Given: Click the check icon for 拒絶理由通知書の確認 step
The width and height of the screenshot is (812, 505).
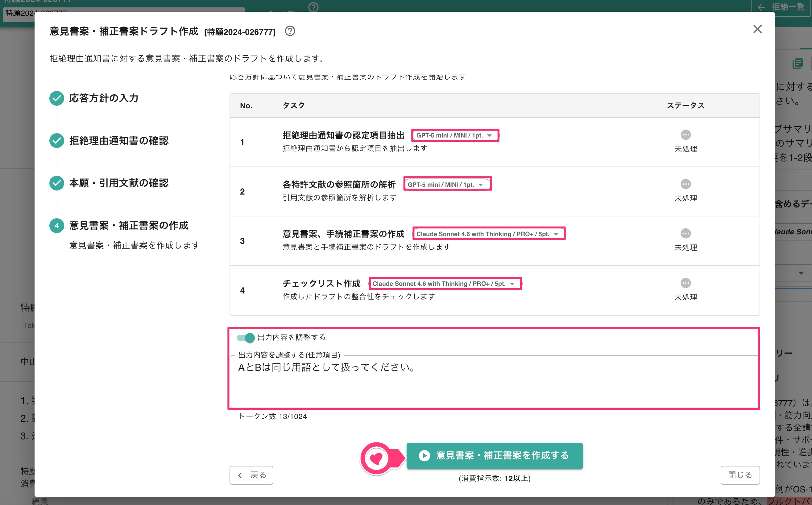Looking at the screenshot, I should coord(57,141).
